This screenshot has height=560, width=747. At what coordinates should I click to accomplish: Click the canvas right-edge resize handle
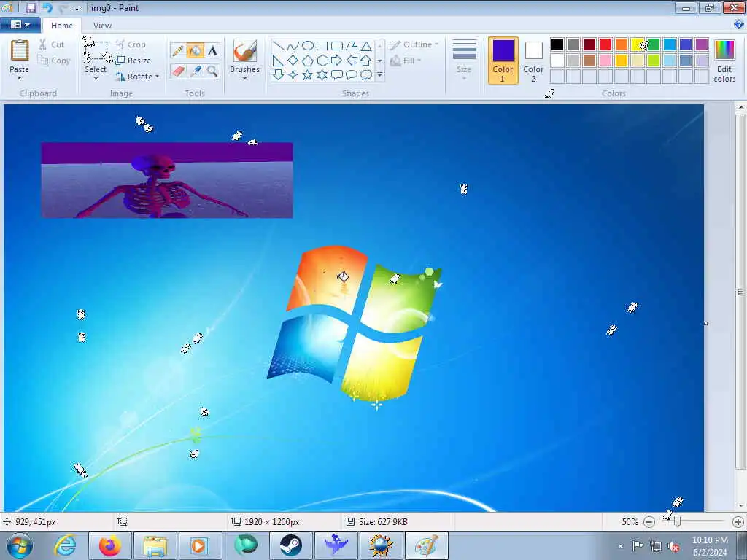pos(705,323)
